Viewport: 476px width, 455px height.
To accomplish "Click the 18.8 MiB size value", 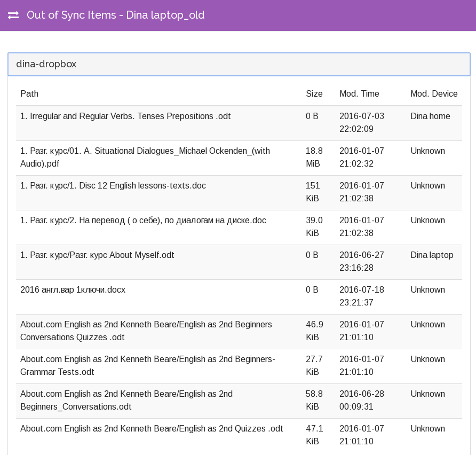I will click(314, 158).
